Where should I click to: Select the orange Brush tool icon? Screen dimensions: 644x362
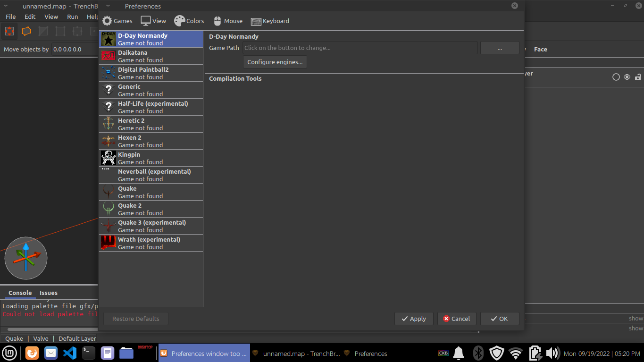coord(26,31)
